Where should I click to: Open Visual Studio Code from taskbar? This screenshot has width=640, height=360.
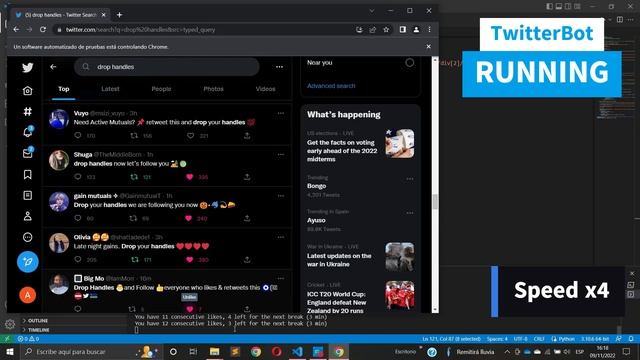297,351
